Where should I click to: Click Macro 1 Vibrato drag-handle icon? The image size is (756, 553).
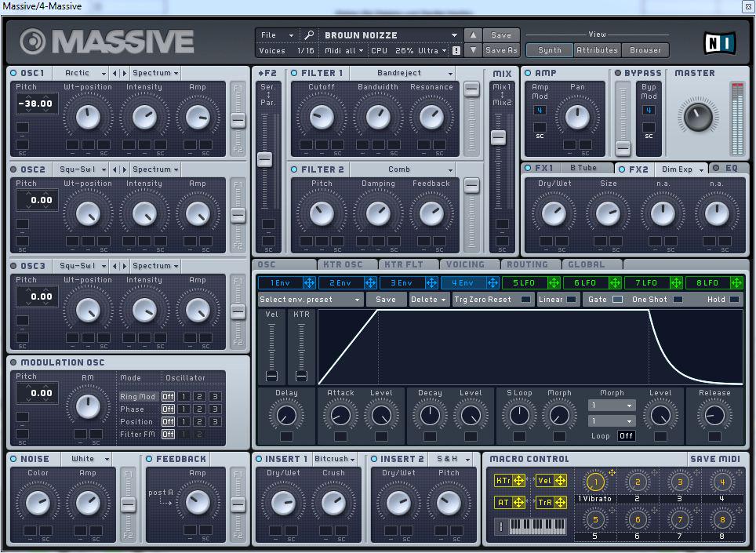612,473
